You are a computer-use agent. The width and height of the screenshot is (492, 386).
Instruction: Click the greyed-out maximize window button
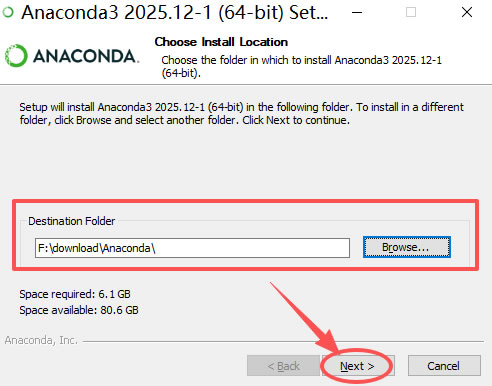(411, 12)
